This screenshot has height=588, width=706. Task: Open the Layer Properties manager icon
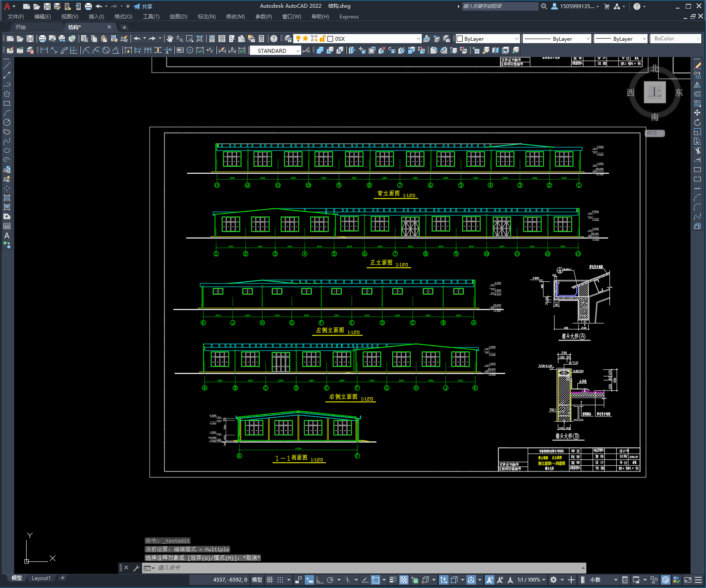click(x=288, y=39)
